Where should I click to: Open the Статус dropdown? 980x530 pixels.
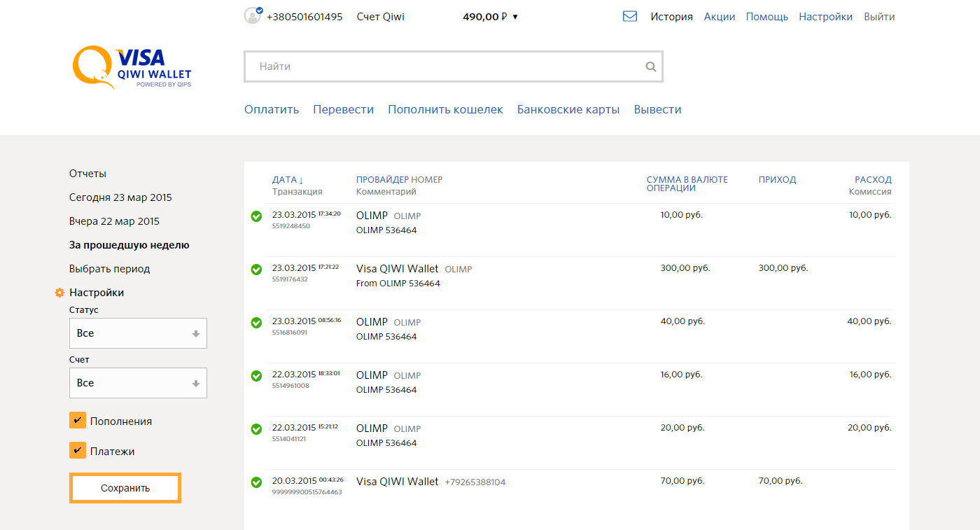[138, 333]
